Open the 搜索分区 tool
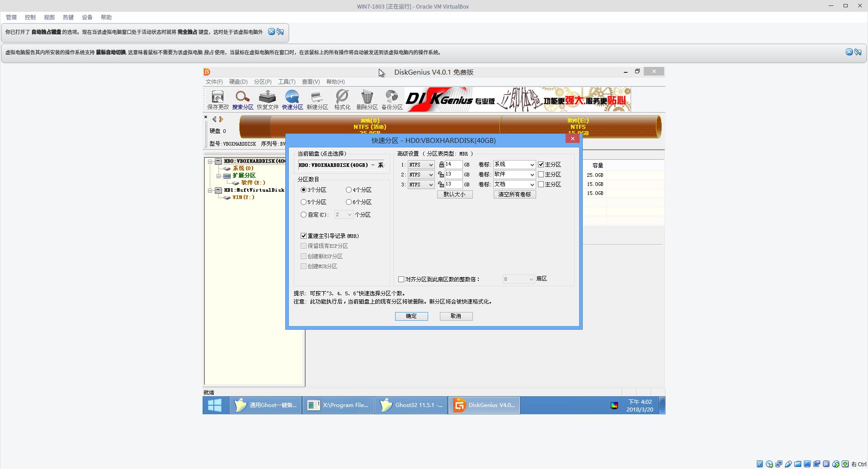This screenshot has width=868, height=469. (x=242, y=99)
